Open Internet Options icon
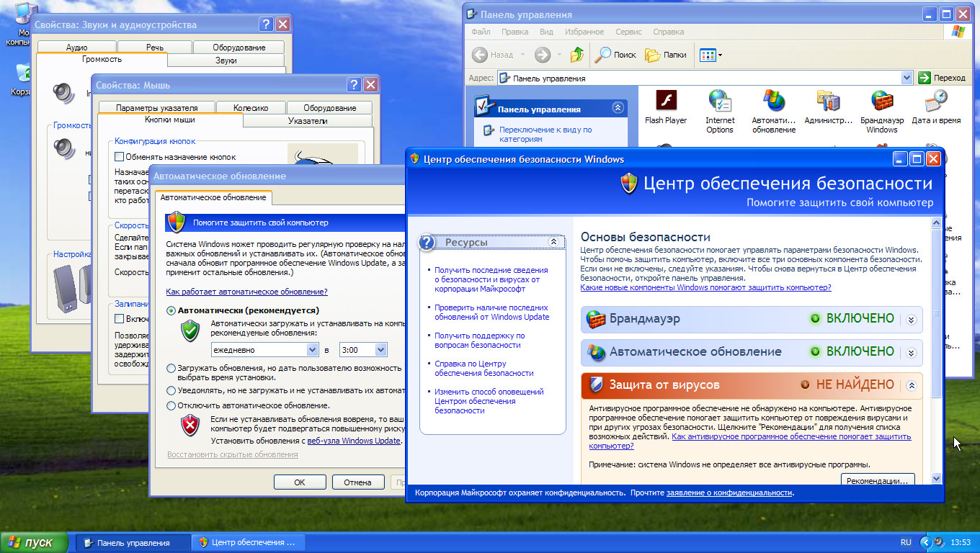This screenshot has width=980, height=553. point(719,101)
